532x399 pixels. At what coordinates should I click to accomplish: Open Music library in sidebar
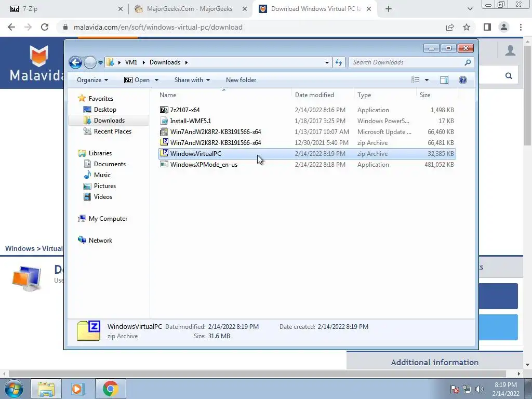102,175
